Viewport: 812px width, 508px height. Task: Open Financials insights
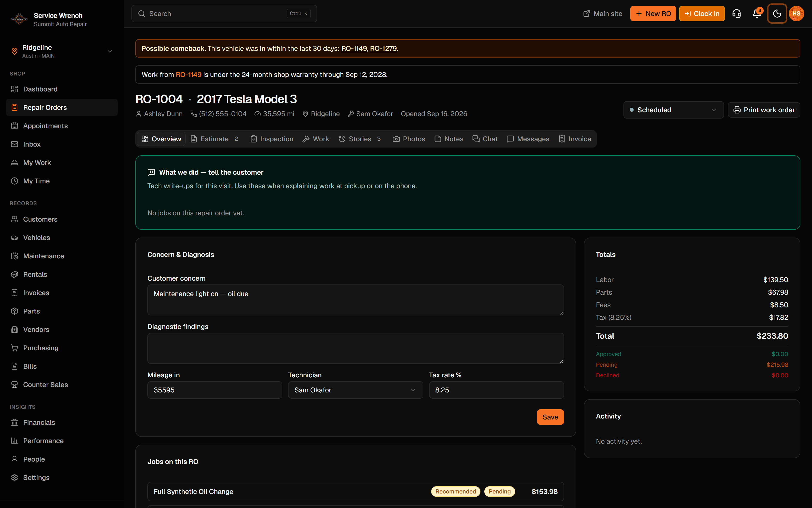[x=62, y=422]
